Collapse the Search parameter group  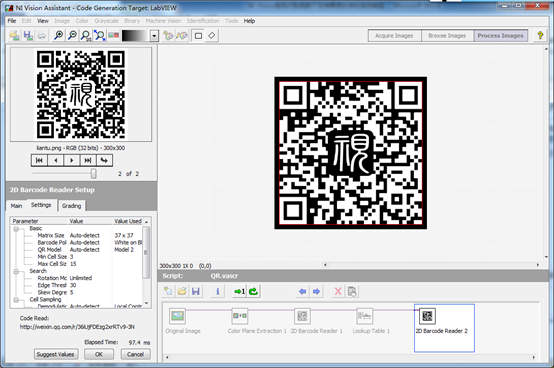(16, 271)
